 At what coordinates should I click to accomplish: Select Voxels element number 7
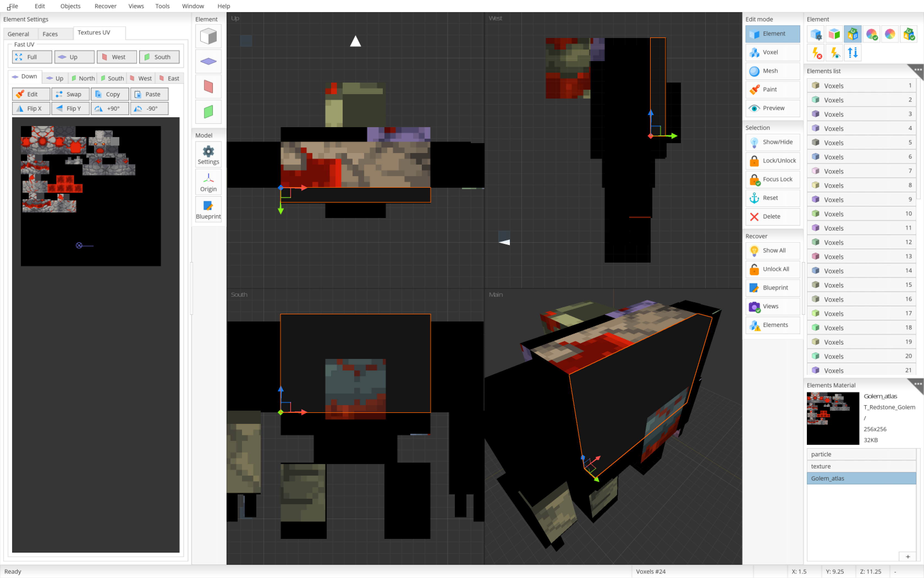click(x=861, y=171)
